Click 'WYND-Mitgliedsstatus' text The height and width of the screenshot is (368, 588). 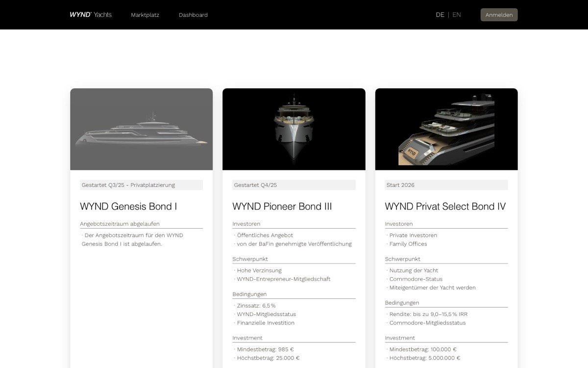click(267, 314)
